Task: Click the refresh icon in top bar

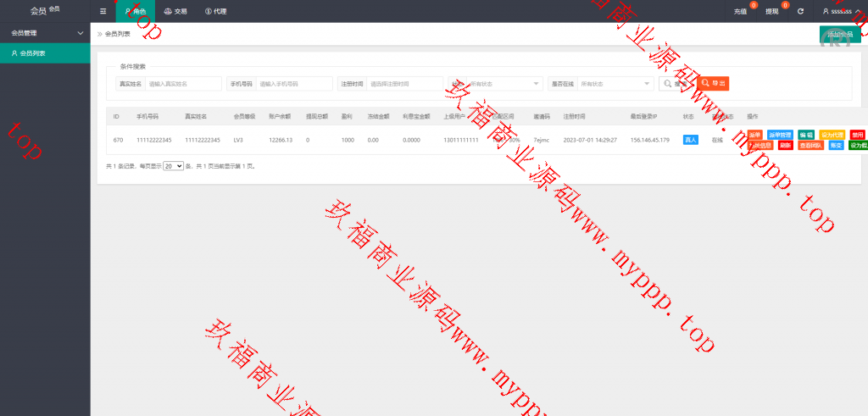Action: pyautogui.click(x=800, y=11)
